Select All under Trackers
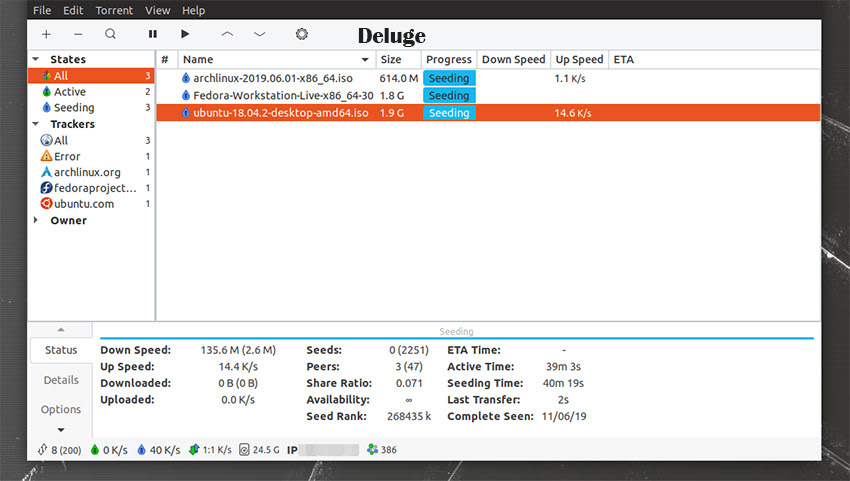850x481 pixels. [91, 140]
